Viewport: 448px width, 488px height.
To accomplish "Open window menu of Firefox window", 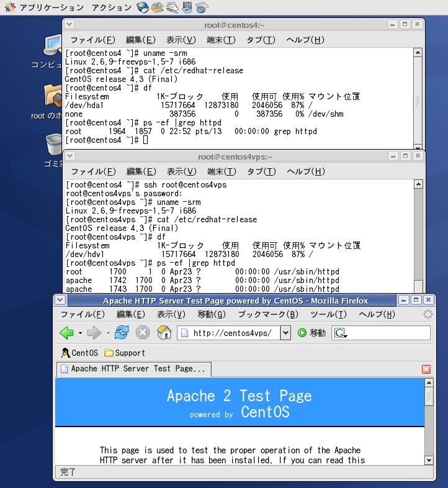I will coord(60,300).
